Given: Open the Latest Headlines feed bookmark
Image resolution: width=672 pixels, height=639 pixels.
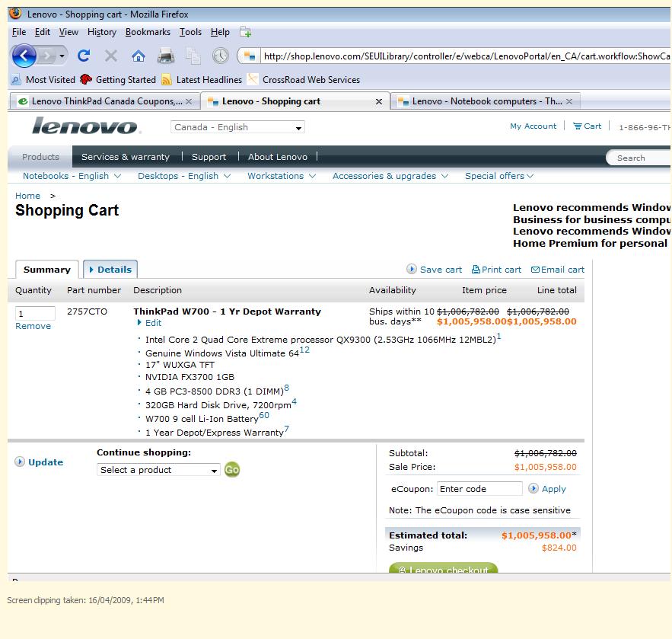Looking at the screenshot, I should coord(202,80).
